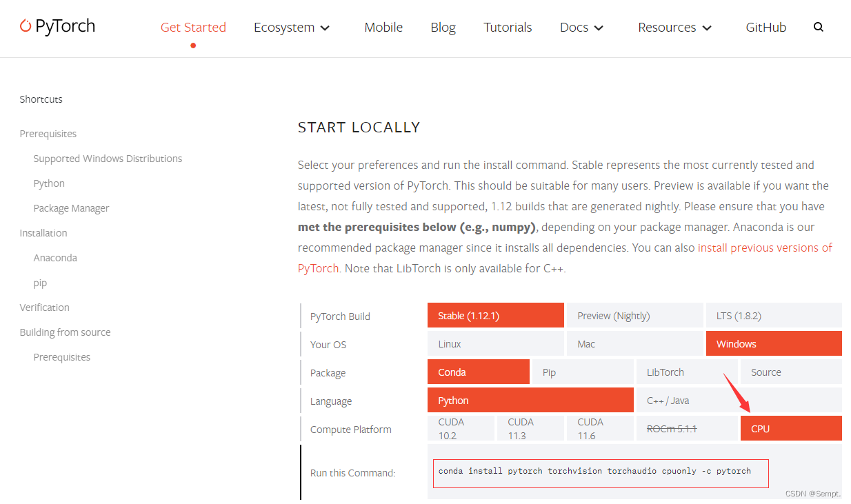This screenshot has height=504, width=851.
Task: Jump to pip shortcut
Action: [40, 283]
